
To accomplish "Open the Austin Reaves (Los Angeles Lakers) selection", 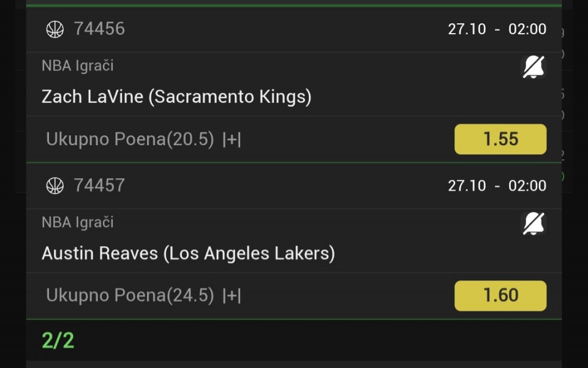I will [188, 253].
